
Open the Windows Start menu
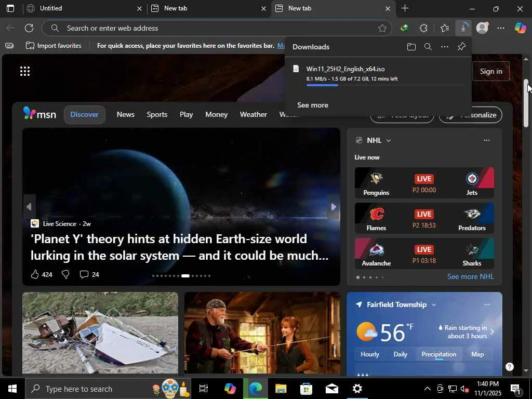(12, 389)
